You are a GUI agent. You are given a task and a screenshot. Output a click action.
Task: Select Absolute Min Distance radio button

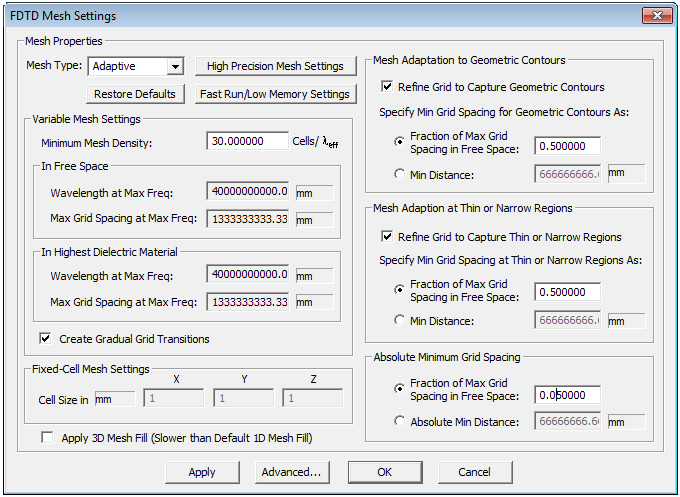point(401,421)
